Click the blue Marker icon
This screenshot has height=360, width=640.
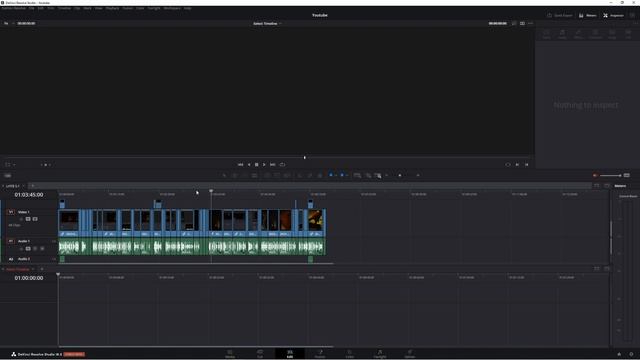(342, 175)
